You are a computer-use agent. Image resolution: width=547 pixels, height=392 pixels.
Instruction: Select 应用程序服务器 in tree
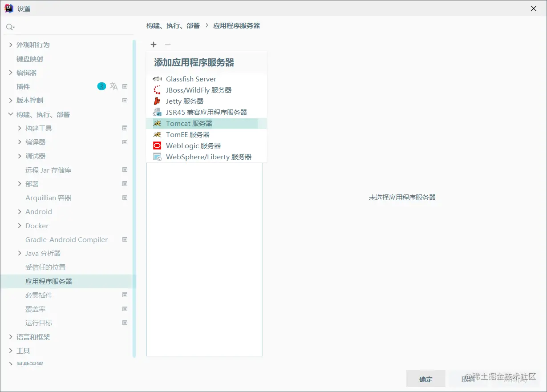[x=67, y=281]
